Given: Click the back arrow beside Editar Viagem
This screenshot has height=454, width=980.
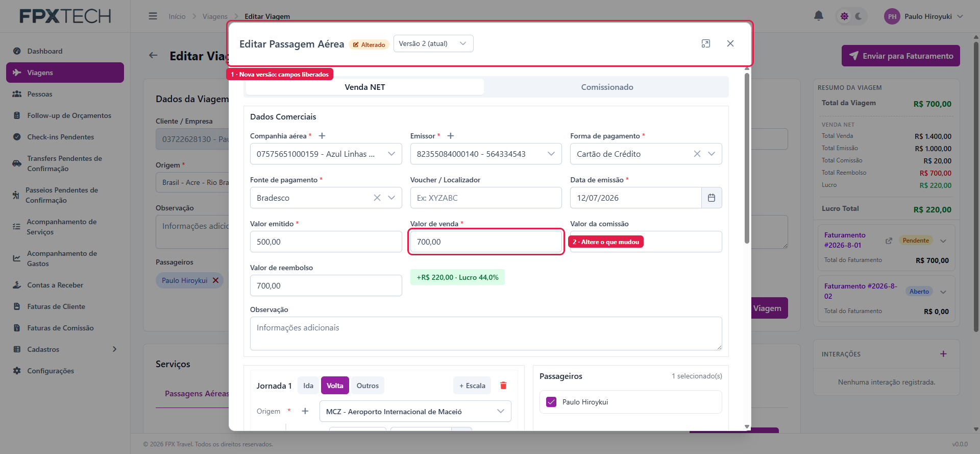Looking at the screenshot, I should pyautogui.click(x=153, y=55).
